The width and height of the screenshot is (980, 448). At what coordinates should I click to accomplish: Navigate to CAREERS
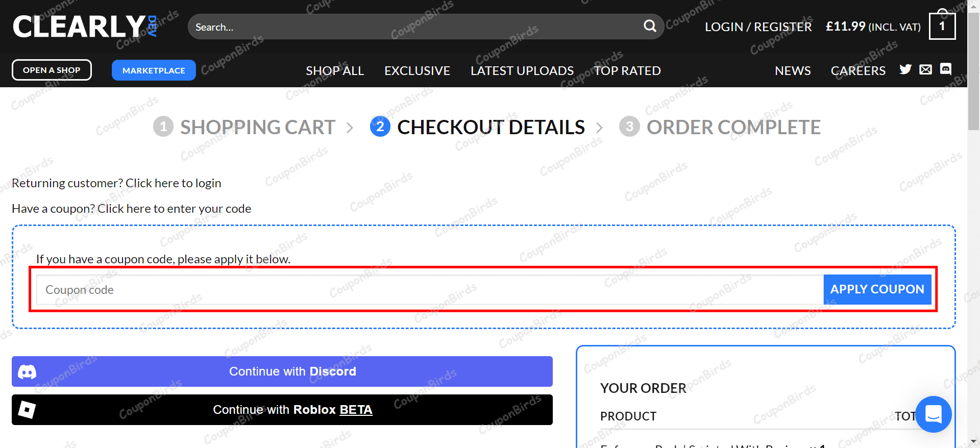click(858, 70)
